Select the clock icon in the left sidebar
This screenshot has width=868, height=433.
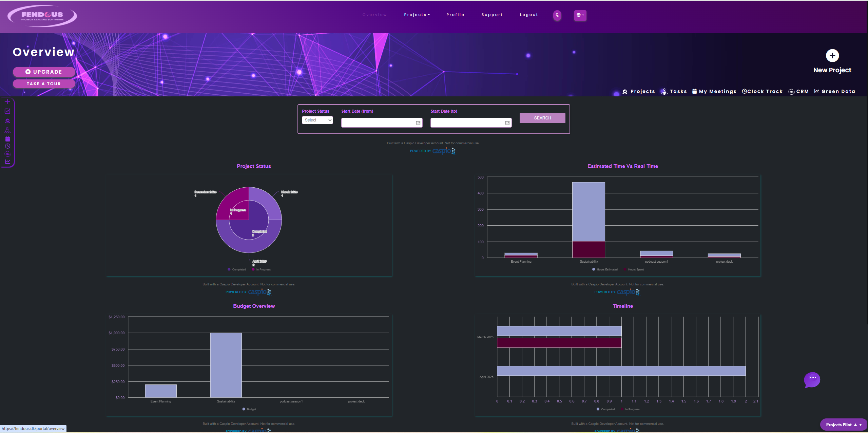coord(7,146)
